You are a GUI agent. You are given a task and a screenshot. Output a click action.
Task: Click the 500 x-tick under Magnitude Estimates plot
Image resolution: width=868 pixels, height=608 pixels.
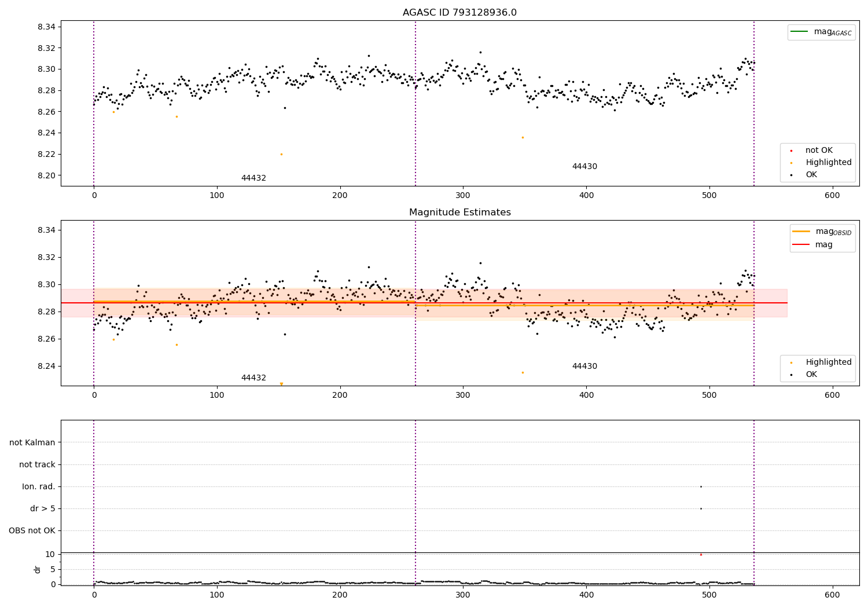click(709, 395)
